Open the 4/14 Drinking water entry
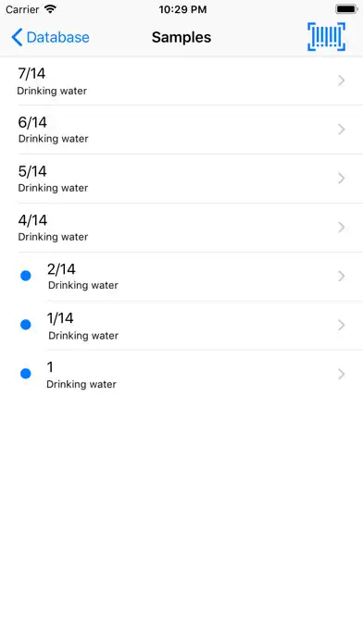This screenshot has width=363, height=644. pyautogui.click(x=181, y=228)
